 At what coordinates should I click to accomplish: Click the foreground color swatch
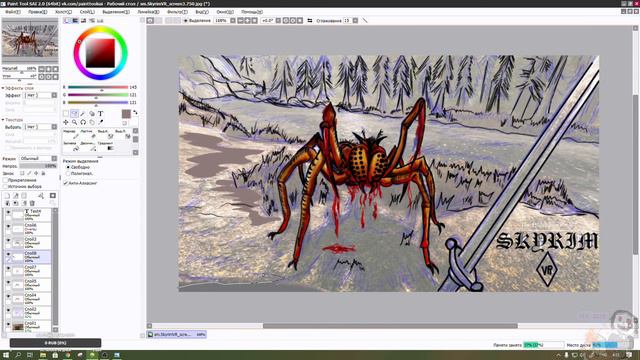tap(126, 114)
